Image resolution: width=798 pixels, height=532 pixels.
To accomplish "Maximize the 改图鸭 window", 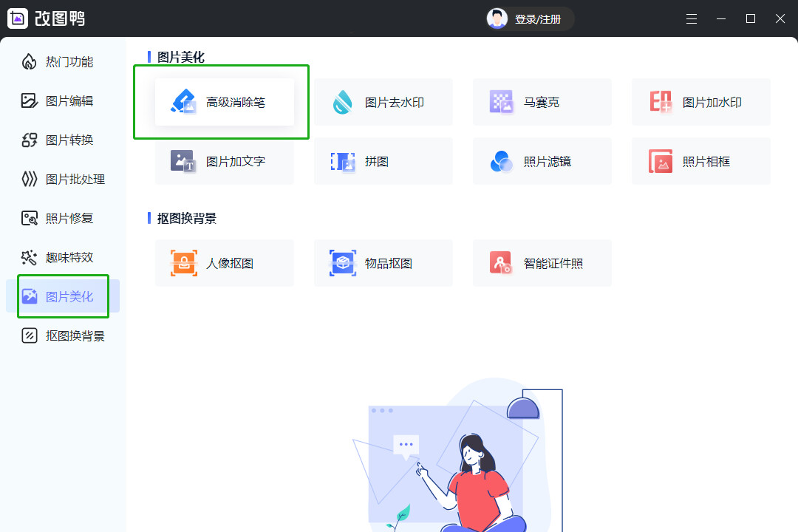I will tap(750, 18).
